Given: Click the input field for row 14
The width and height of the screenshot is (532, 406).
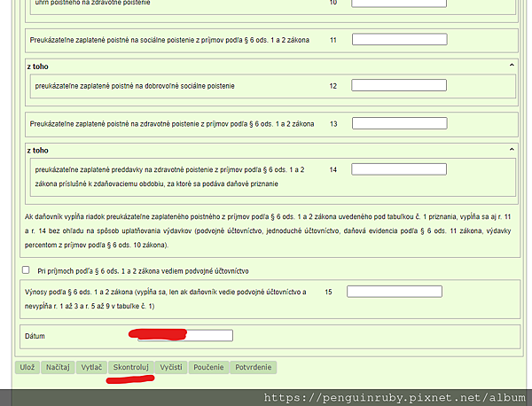Looking at the screenshot, I should [399, 169].
